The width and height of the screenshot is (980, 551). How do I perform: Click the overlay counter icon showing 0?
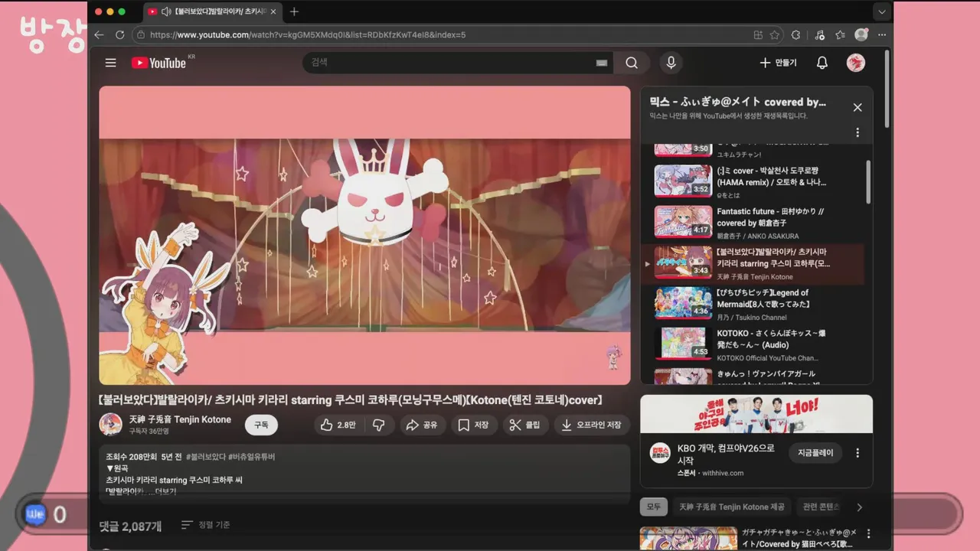(x=35, y=515)
